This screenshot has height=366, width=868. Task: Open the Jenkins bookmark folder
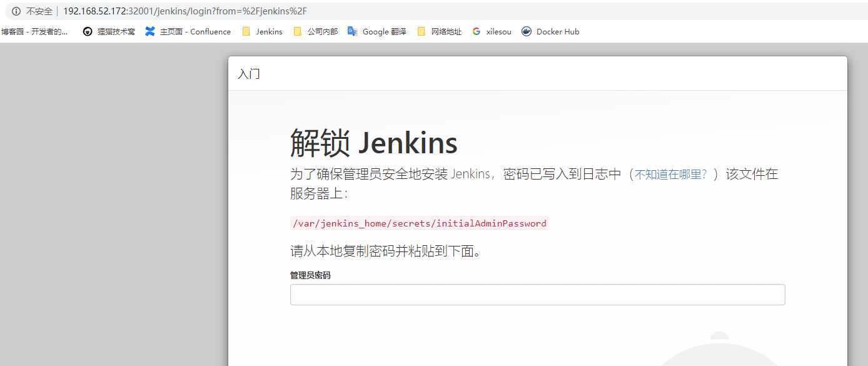tap(262, 31)
